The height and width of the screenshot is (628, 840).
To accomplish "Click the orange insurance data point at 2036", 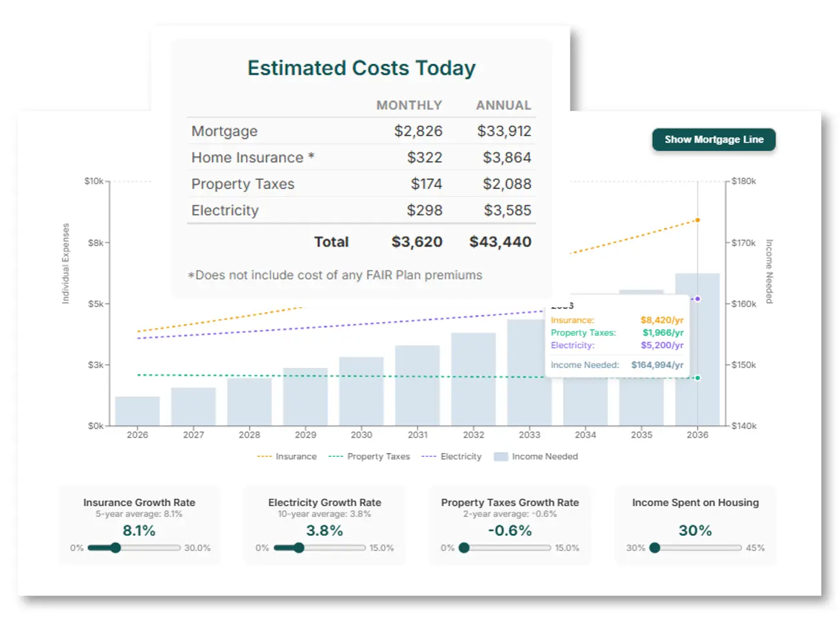I will (697, 220).
